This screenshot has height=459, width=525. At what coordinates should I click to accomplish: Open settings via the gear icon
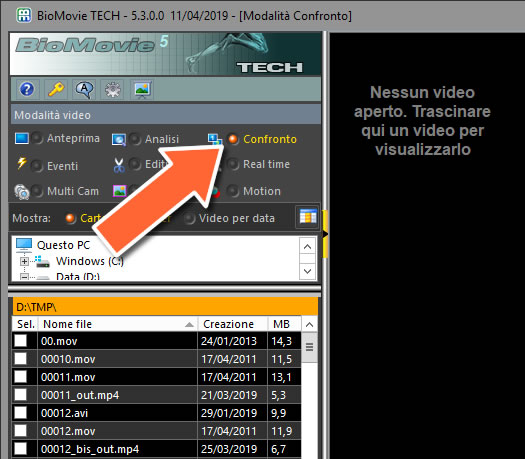coord(112,89)
